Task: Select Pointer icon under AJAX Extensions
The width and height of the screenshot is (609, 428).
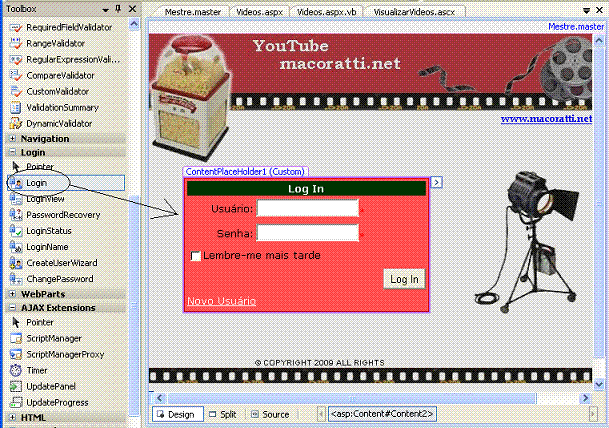Action: click(16, 322)
